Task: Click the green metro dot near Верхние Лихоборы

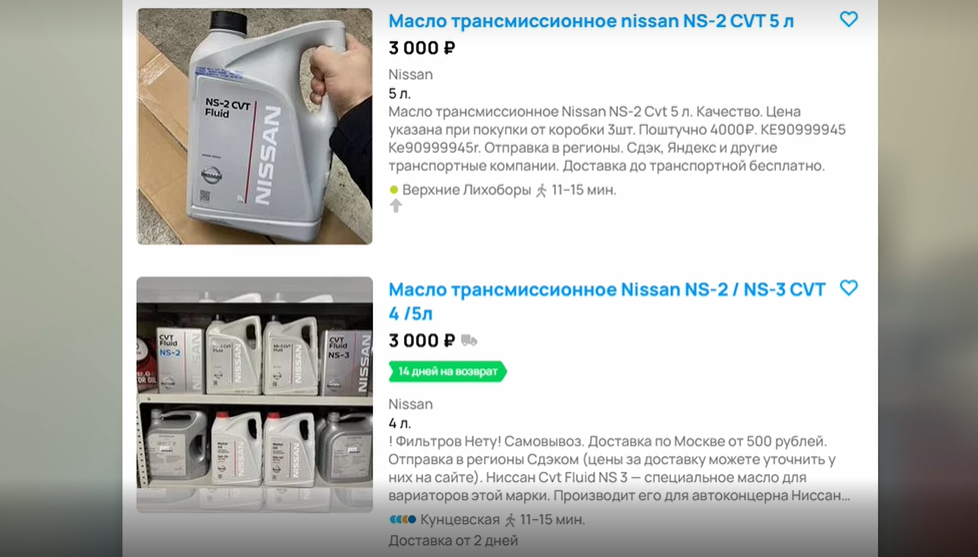Action: click(394, 190)
